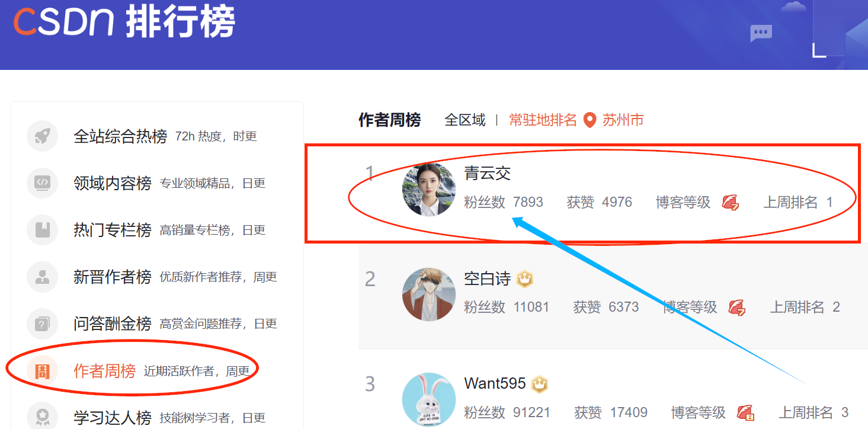Image resolution: width=868 pixels, height=429 pixels.
Task: Click 青云交's blog level badge
Action: [730, 203]
